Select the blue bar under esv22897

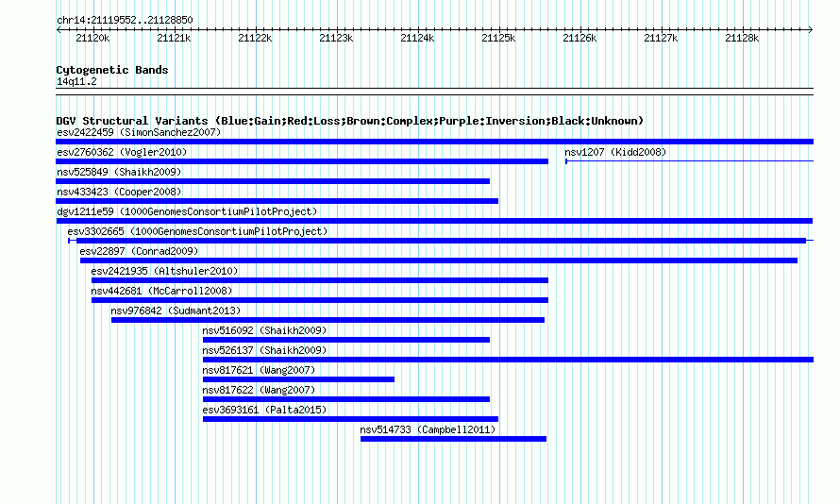click(439, 260)
